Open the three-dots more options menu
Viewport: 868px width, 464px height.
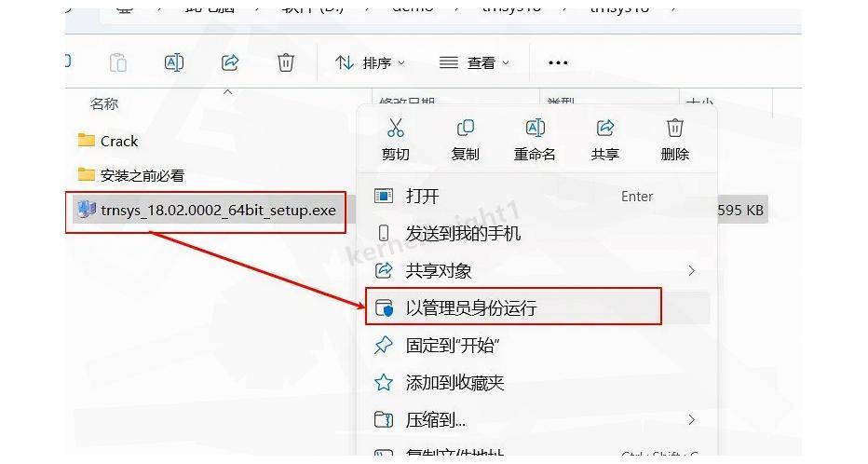[558, 63]
